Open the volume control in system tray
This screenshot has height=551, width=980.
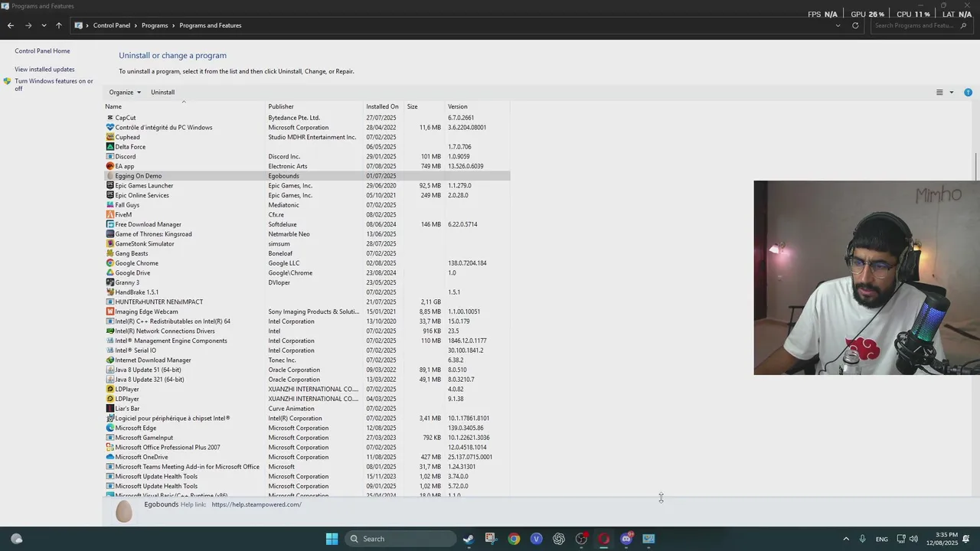point(913,539)
